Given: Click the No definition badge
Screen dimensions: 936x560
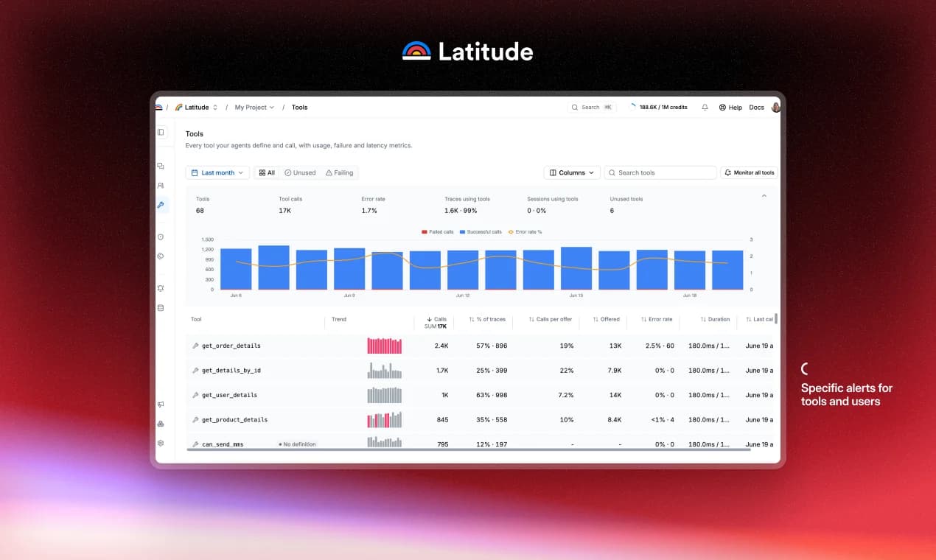Looking at the screenshot, I should [x=297, y=444].
